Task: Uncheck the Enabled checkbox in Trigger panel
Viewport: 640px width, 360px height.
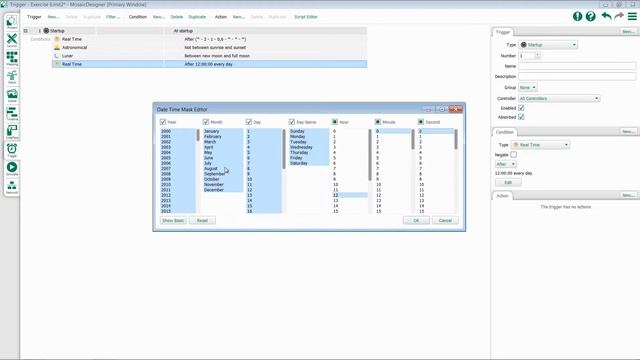Action: 521,108
